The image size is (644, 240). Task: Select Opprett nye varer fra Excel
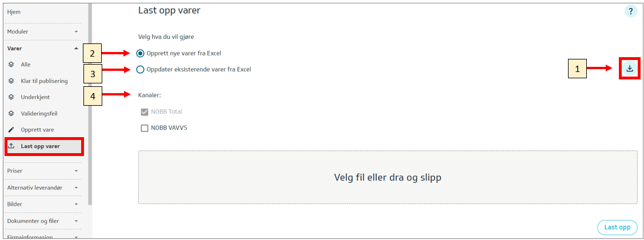(141, 53)
